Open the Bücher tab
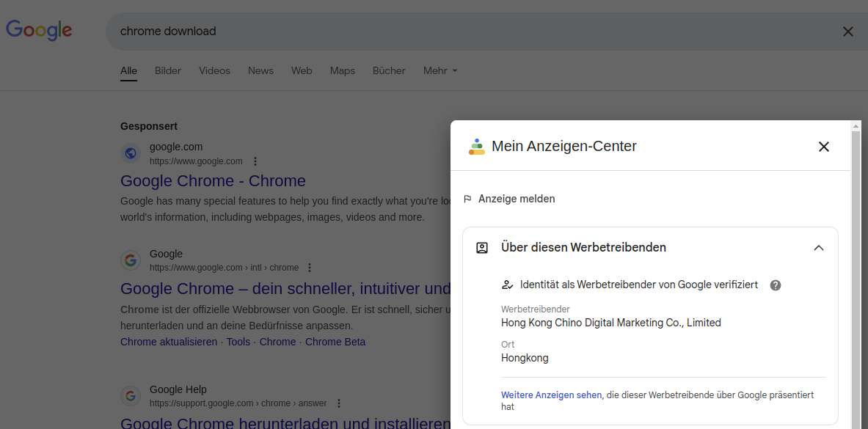Screen dimensions: 868x429 389,71
